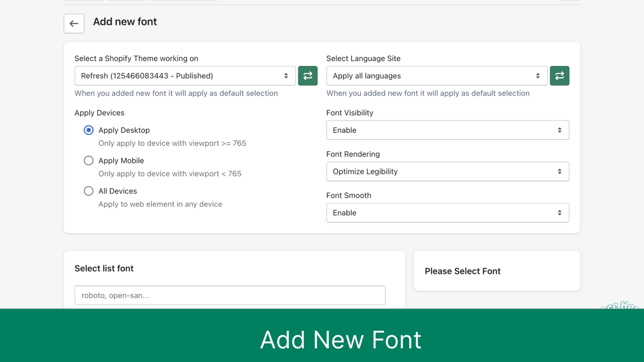Viewport: 644px width, 362px height.
Task: Click the 'Add new font' heading
Action: click(125, 22)
